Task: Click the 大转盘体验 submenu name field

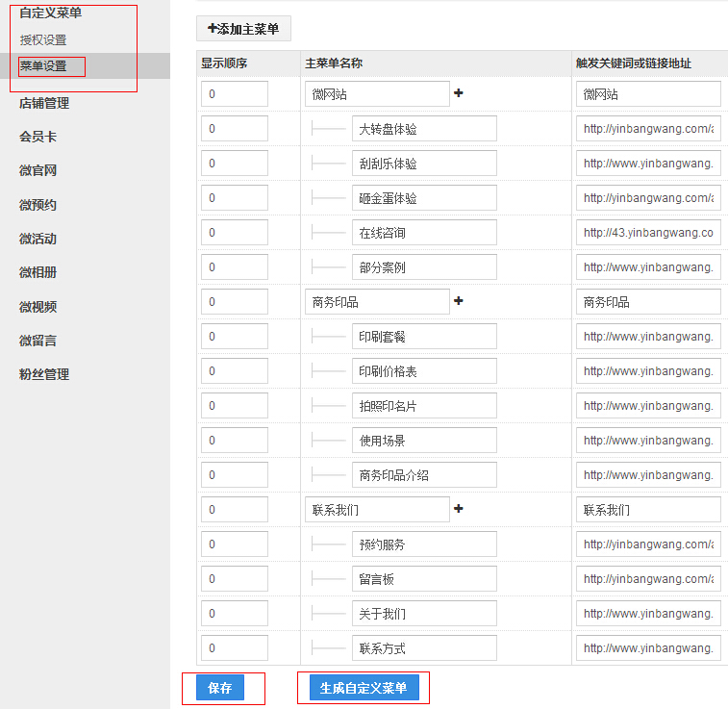Action: point(423,129)
